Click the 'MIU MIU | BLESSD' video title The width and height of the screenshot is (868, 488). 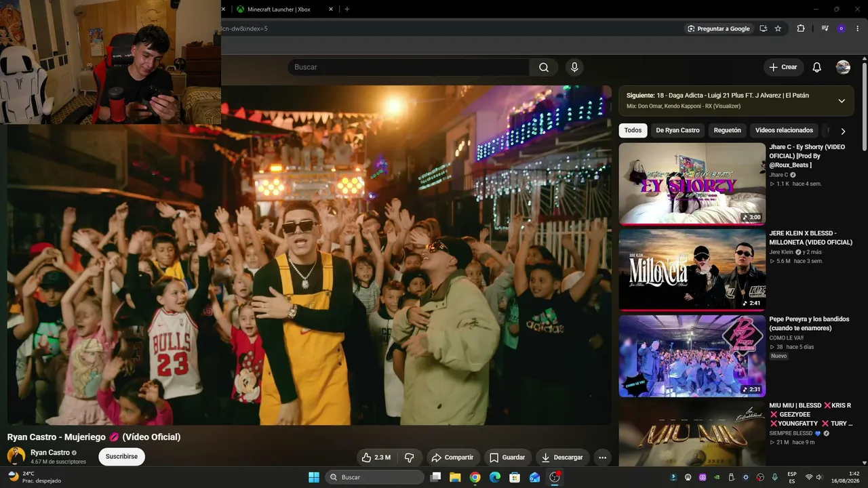tap(810, 414)
